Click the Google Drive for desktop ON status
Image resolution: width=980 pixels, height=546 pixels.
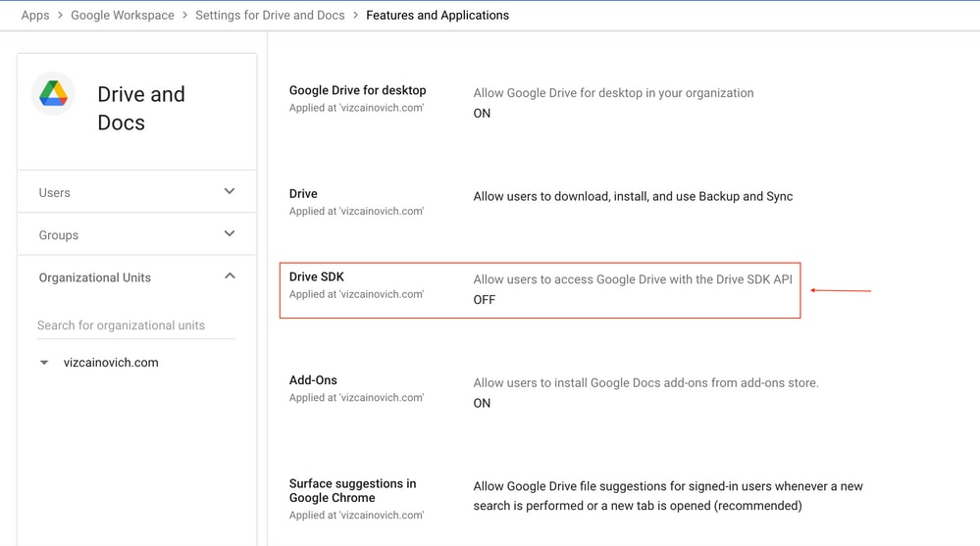pyautogui.click(x=482, y=113)
